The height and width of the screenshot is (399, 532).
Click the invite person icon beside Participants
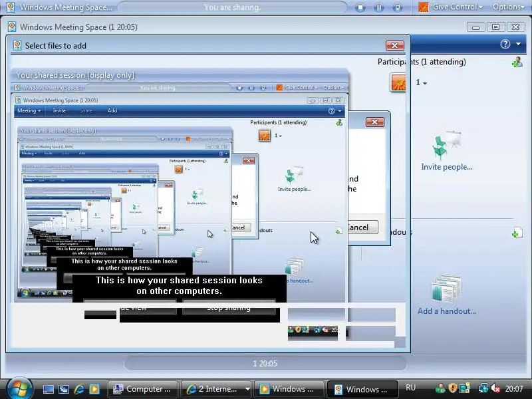click(x=517, y=62)
